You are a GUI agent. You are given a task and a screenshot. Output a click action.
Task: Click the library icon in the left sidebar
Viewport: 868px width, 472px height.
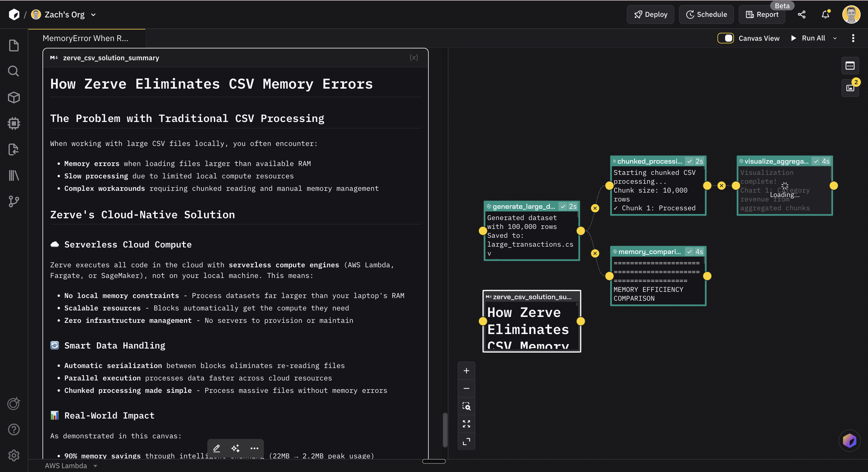tap(14, 175)
